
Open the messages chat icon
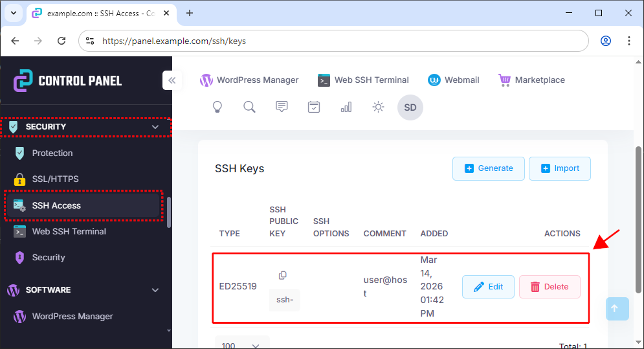282,107
